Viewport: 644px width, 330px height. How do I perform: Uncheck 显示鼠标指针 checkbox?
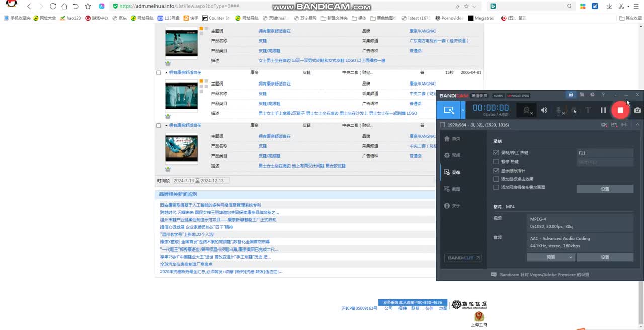pos(496,171)
